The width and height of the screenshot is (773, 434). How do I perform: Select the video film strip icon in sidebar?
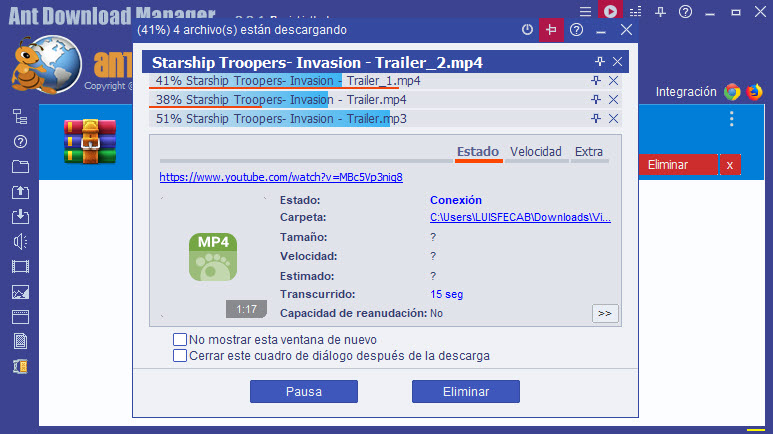click(20, 267)
